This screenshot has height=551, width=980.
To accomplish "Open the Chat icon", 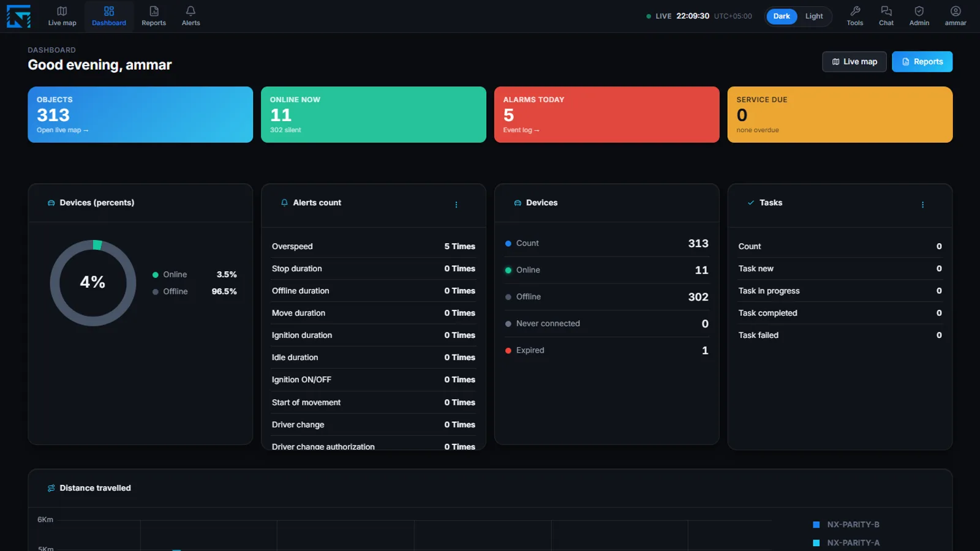I will [886, 17].
